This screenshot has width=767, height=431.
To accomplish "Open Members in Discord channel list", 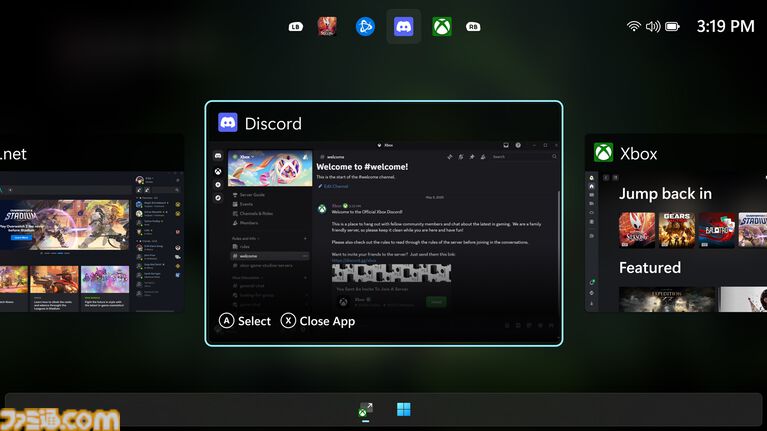I will (x=245, y=223).
